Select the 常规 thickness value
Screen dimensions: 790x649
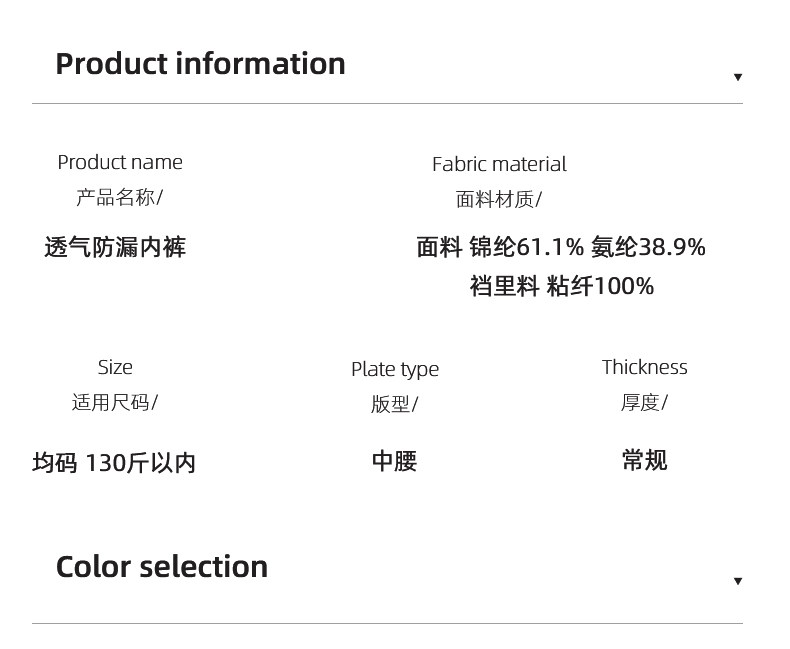[644, 460]
